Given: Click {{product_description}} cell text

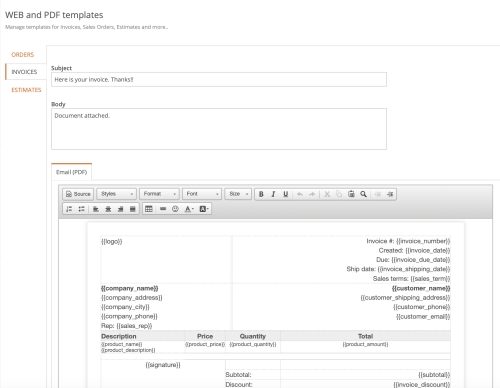Looking at the screenshot, I should pyautogui.click(x=128, y=350).
